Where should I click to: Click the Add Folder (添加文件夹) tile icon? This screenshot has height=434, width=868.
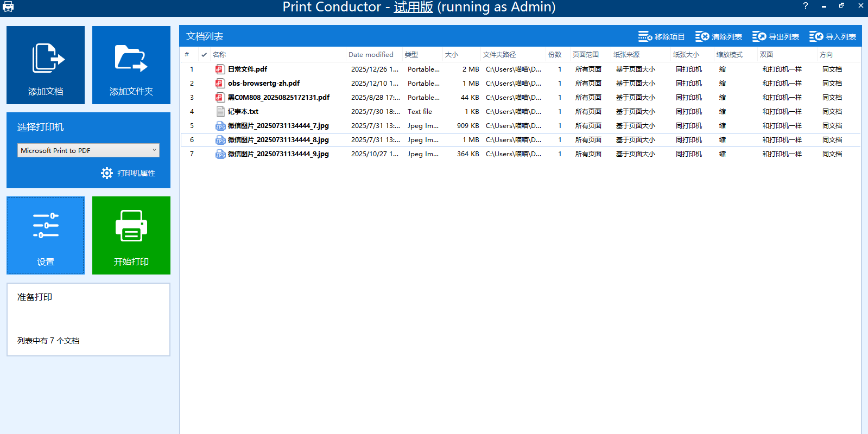click(131, 59)
